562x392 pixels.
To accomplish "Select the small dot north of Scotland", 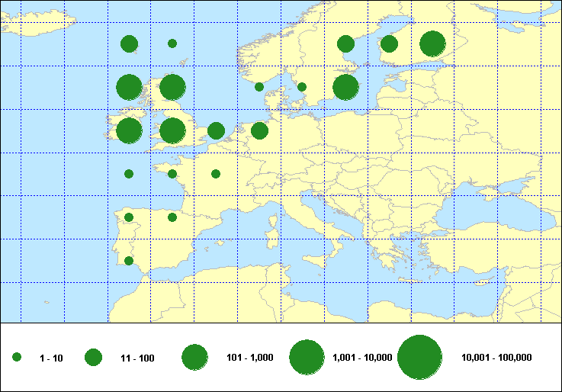I will tap(172, 43).
